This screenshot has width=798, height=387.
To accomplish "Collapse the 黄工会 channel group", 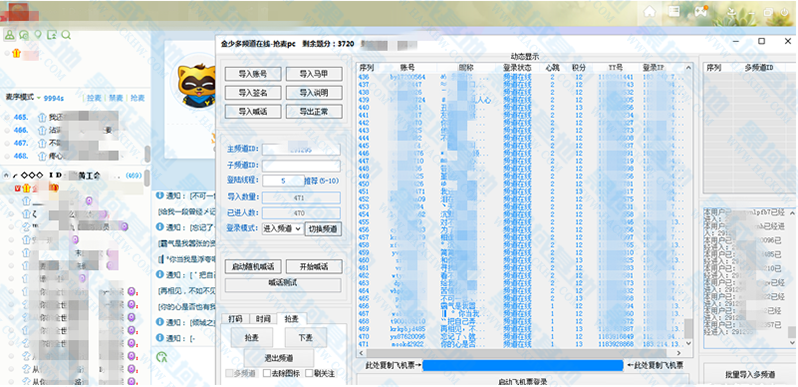I will click(7, 175).
